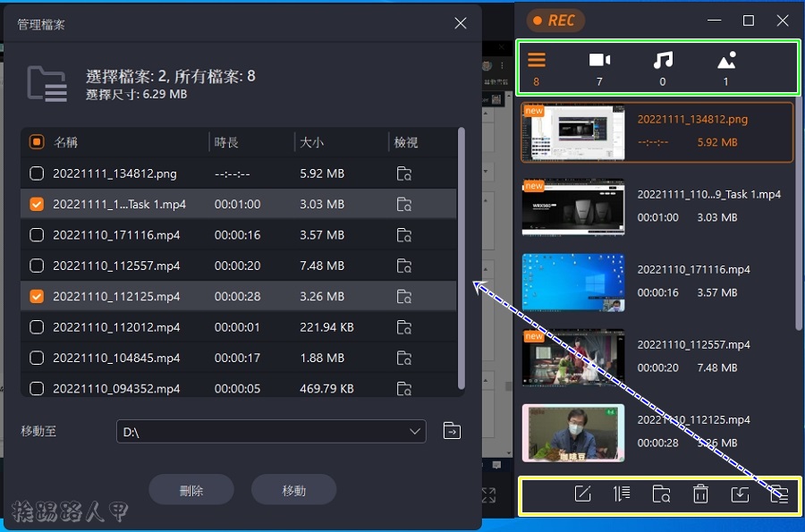Click the manage files icon in bottom toolbar
This screenshot has width=805, height=532.
pos(779,494)
